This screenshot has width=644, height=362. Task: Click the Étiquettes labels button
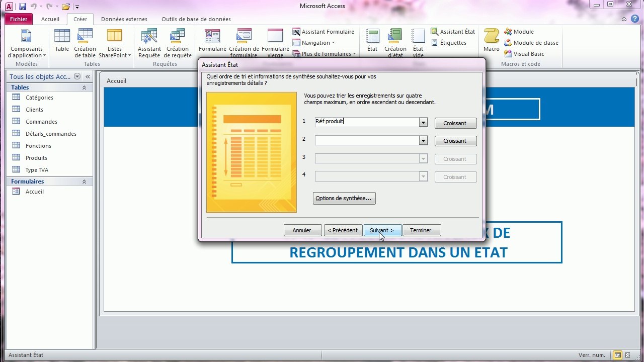(449, 43)
